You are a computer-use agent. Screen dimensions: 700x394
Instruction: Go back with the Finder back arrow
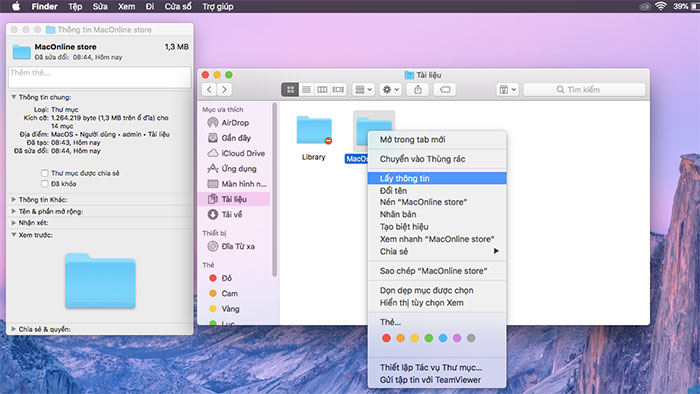[209, 90]
